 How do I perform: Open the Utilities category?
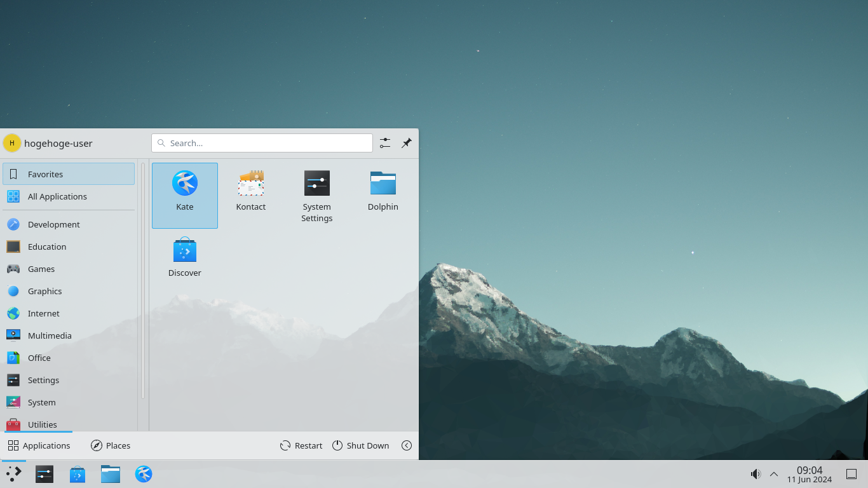[x=69, y=423]
